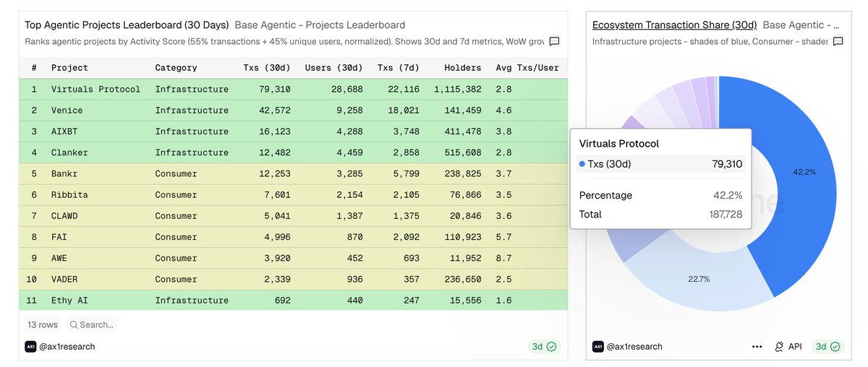Click Virtuals Protocol project cell
868x367 pixels.
(x=95, y=90)
